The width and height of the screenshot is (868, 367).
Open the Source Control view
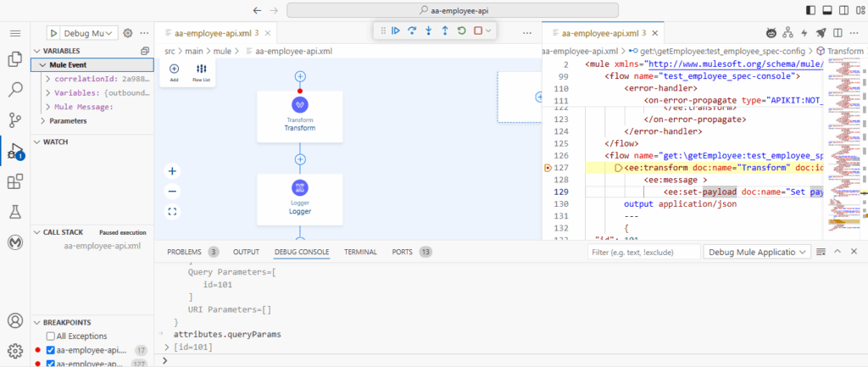(x=15, y=120)
